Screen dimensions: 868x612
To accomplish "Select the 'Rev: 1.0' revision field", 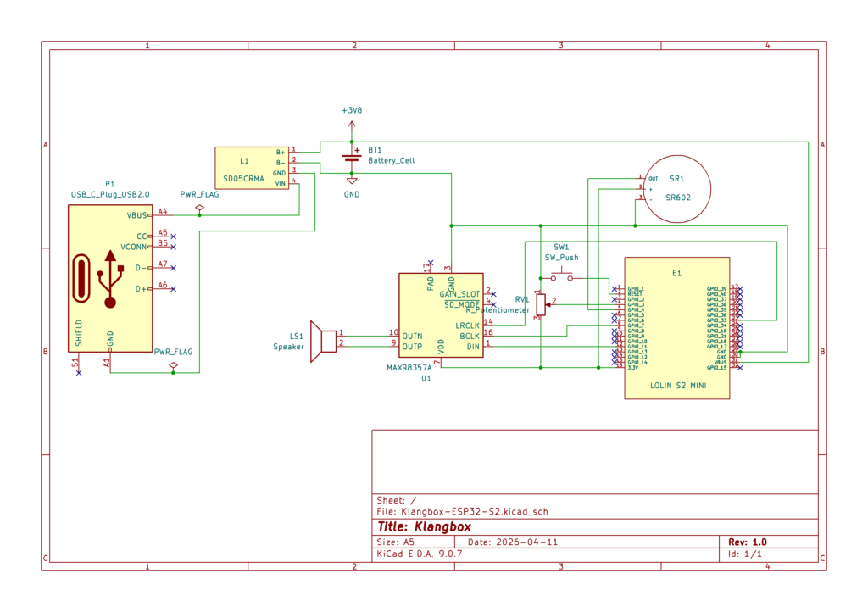I will (747, 542).
